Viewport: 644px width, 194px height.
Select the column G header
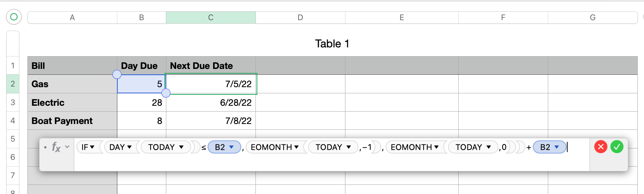(592, 18)
